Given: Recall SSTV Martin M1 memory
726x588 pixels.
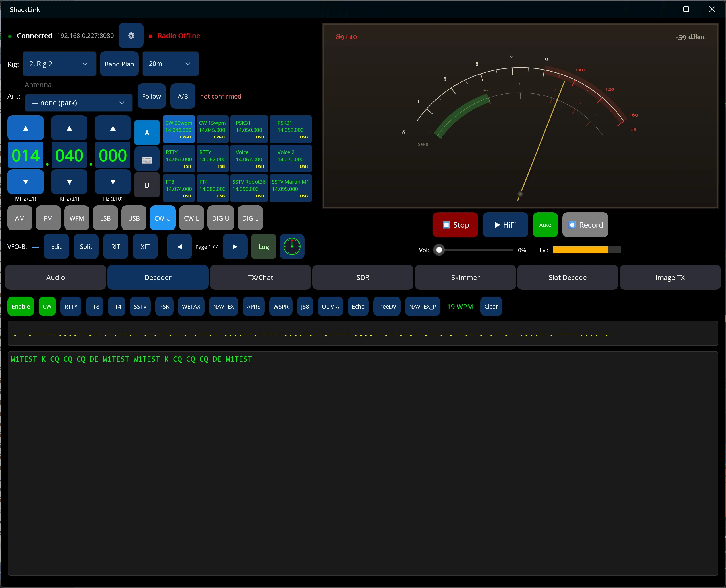Looking at the screenshot, I should 290,188.
